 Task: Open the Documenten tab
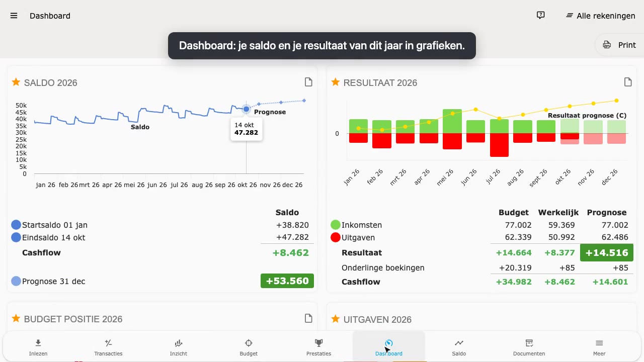pos(529,347)
